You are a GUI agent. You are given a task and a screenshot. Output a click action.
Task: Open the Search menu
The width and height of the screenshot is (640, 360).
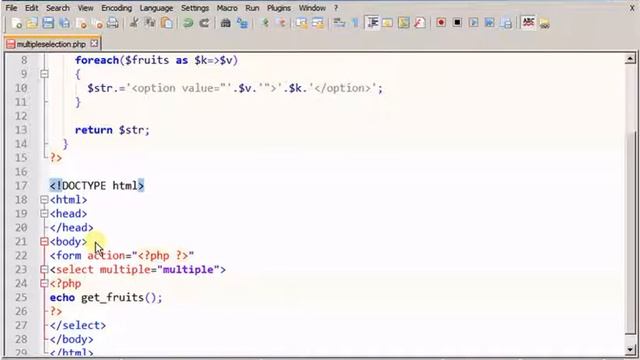click(58, 8)
